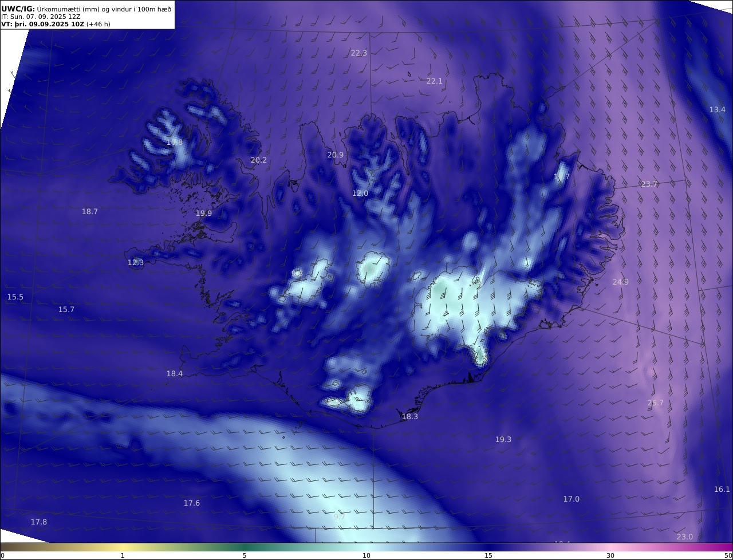Click the 5 tick label on the colorbar
733x560 pixels.
[x=245, y=556]
